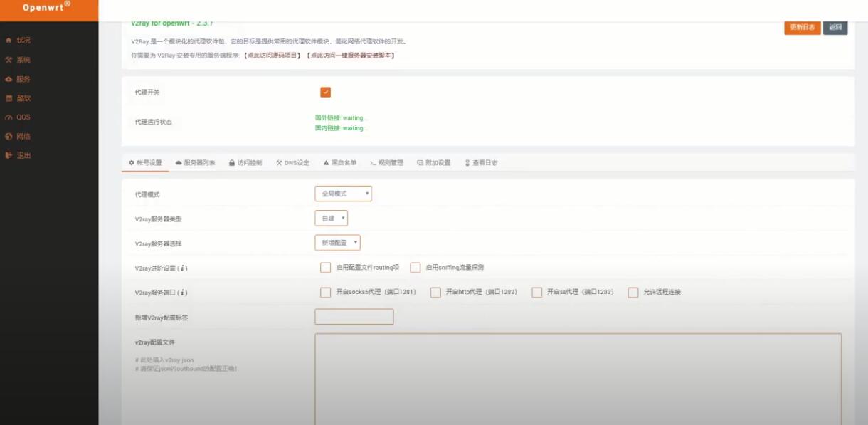Image resolution: width=868 pixels, height=425 pixels.
Task: Open the DNS设定 tab
Action: pos(292,163)
